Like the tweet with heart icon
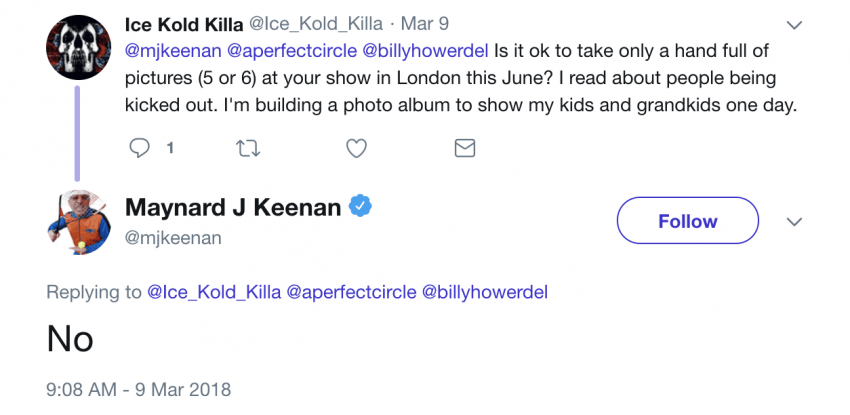The image size is (850, 415). click(355, 149)
